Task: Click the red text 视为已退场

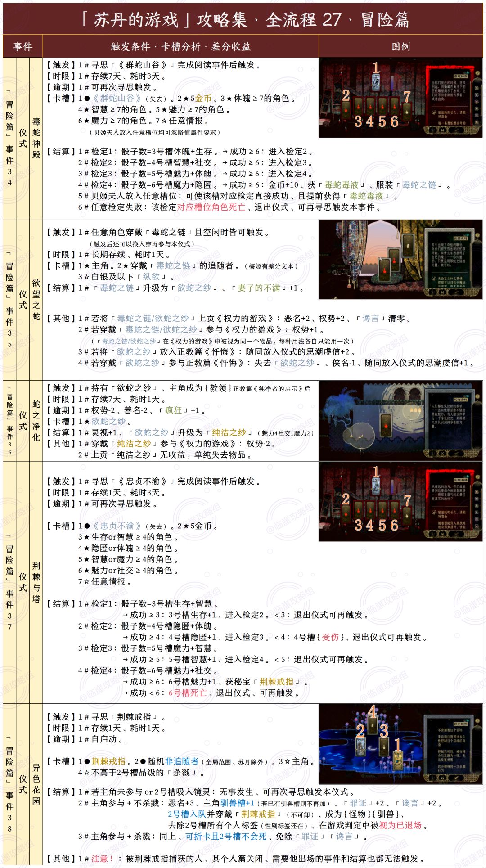Action: [x=400, y=825]
